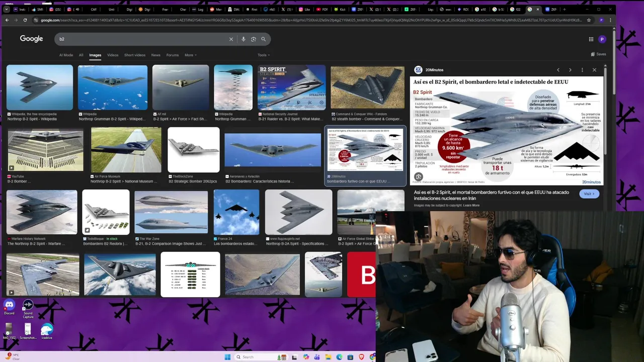The width and height of the screenshot is (644, 362).
Task: Open the Google account avatar menu
Action: (x=602, y=39)
